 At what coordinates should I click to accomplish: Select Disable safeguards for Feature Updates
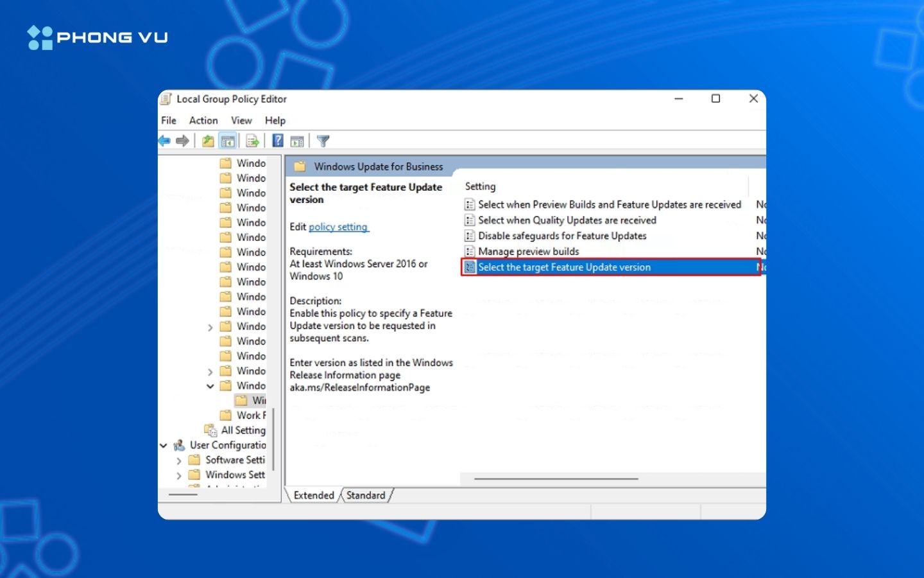point(562,236)
